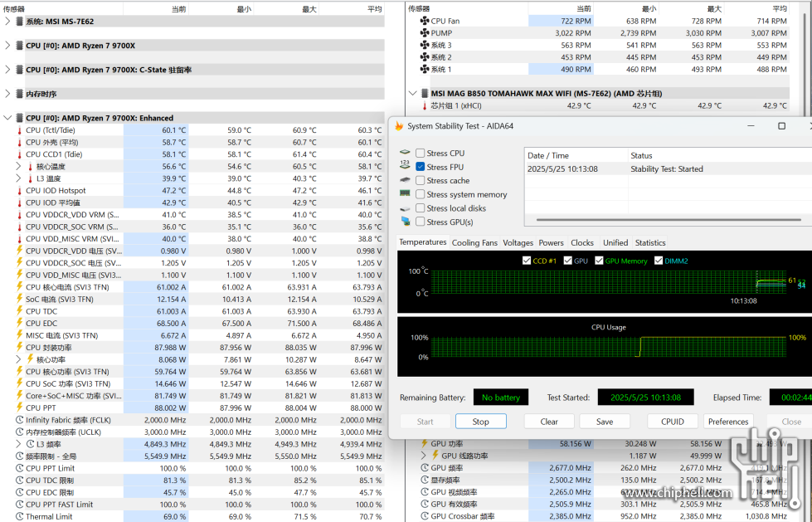The width and height of the screenshot is (812, 522).
Task: Click the AIDA64 flame icon in title bar
Action: point(399,126)
